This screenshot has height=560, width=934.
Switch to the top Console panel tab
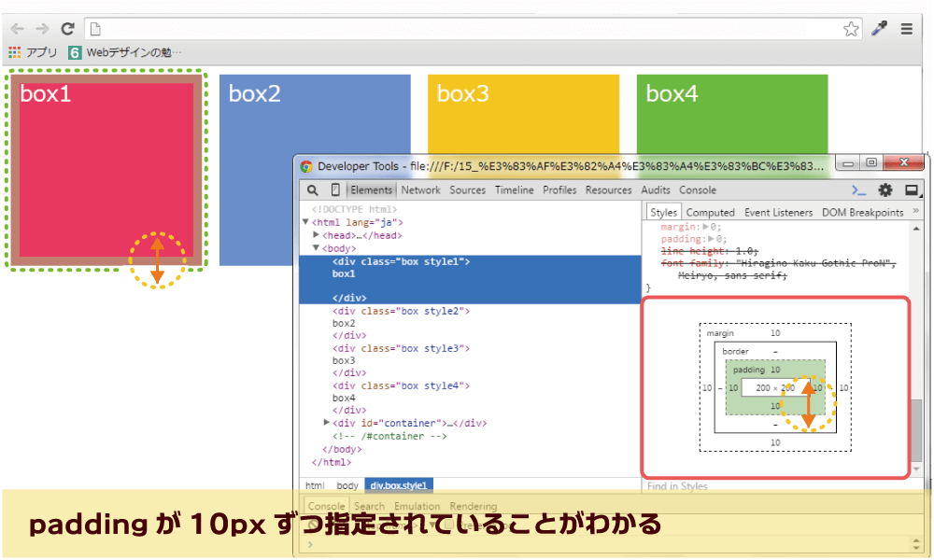[698, 189]
